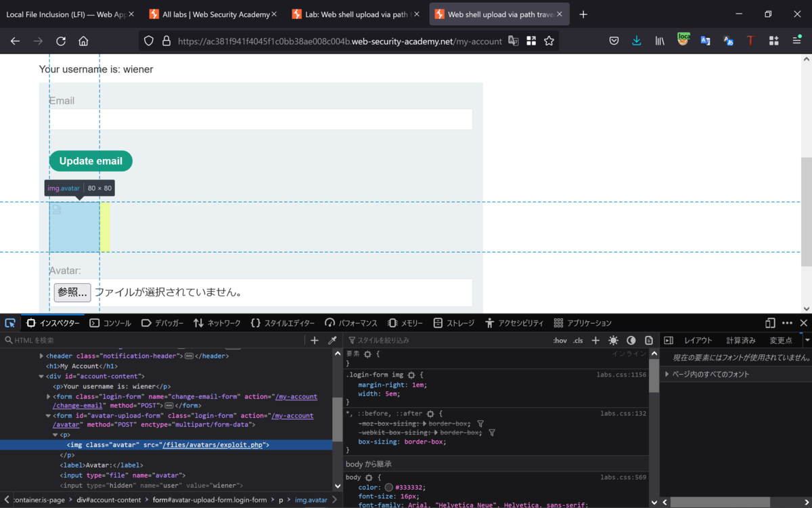The image size is (812, 508).
Task: Toggle :hov pseudo-class panel
Action: [x=560, y=340]
